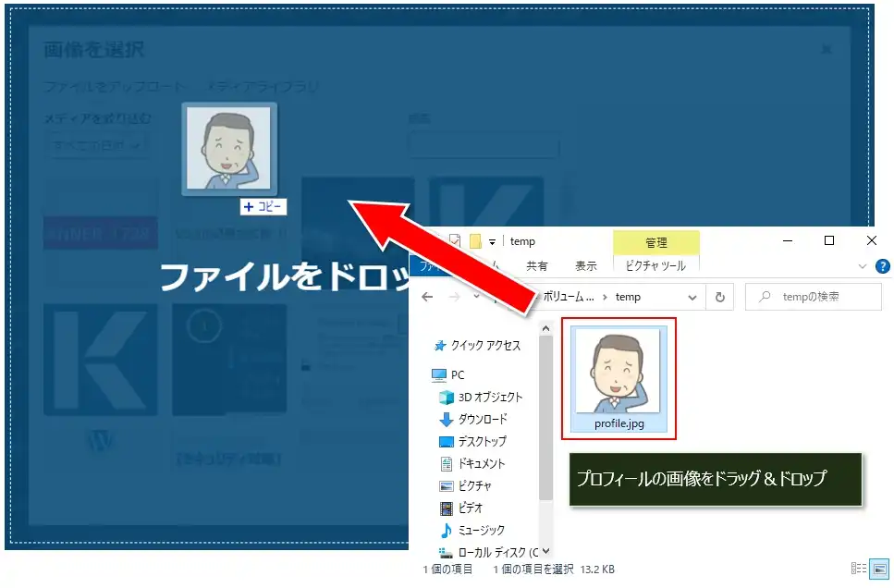The image size is (894, 588).
Task: Switch to details view layout
Action: click(858, 569)
